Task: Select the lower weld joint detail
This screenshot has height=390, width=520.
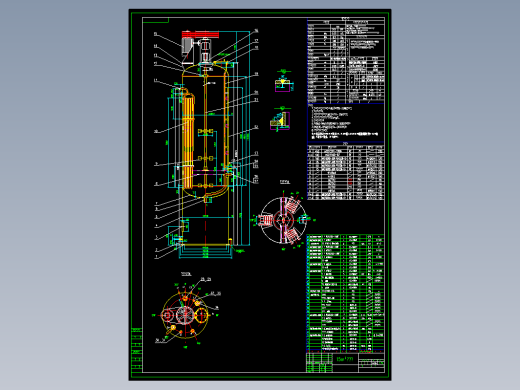Action: point(281,118)
